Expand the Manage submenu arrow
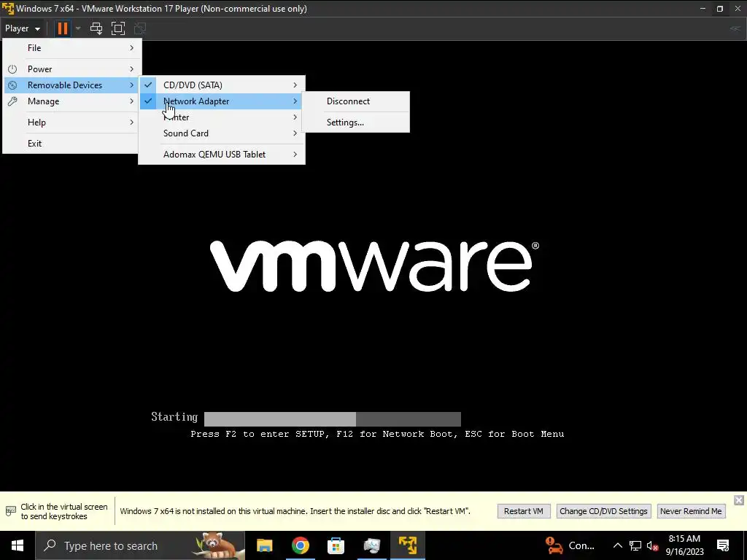The width and height of the screenshot is (747, 560). click(131, 101)
